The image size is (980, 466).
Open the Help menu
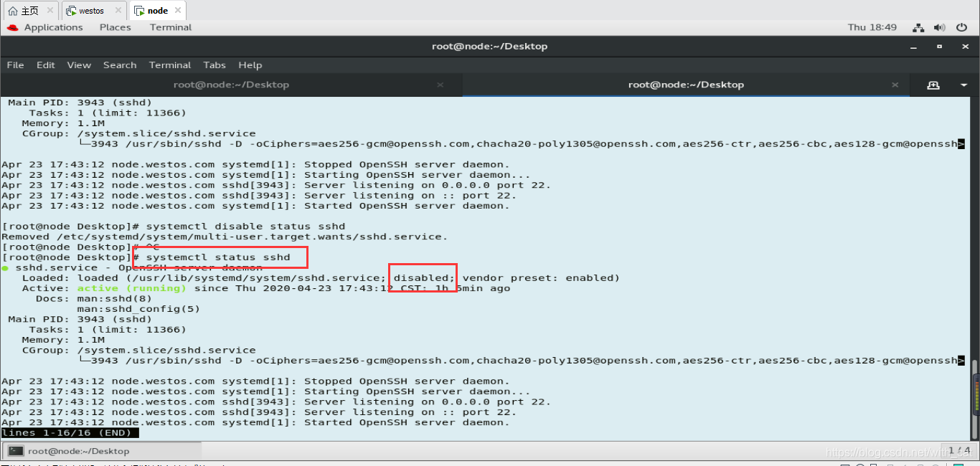250,65
